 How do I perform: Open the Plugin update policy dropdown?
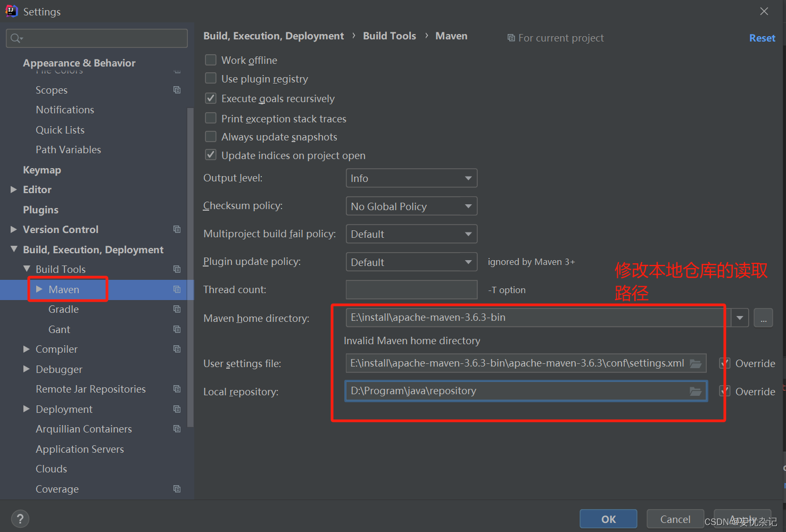click(411, 262)
